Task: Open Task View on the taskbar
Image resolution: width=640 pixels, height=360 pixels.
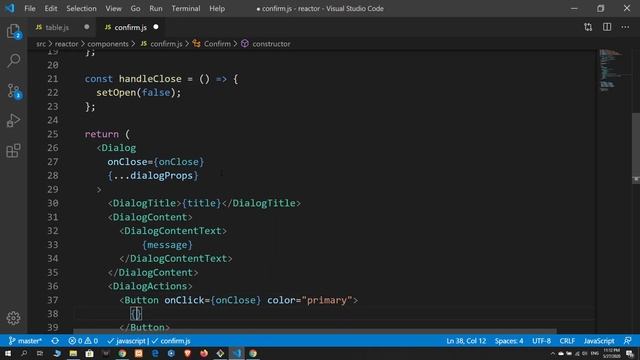Action: click(40, 353)
